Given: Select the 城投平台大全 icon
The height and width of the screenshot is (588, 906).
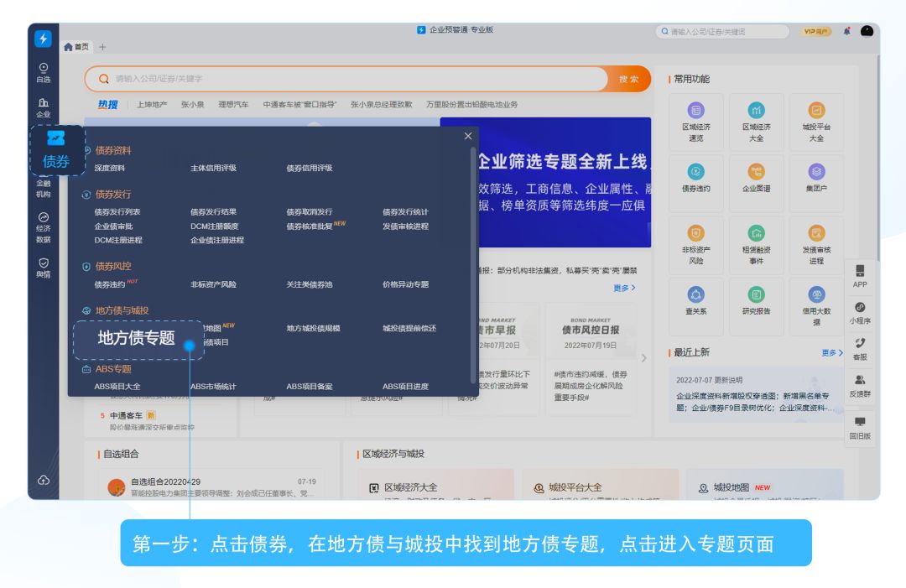Looking at the screenshot, I should pyautogui.click(x=816, y=122).
